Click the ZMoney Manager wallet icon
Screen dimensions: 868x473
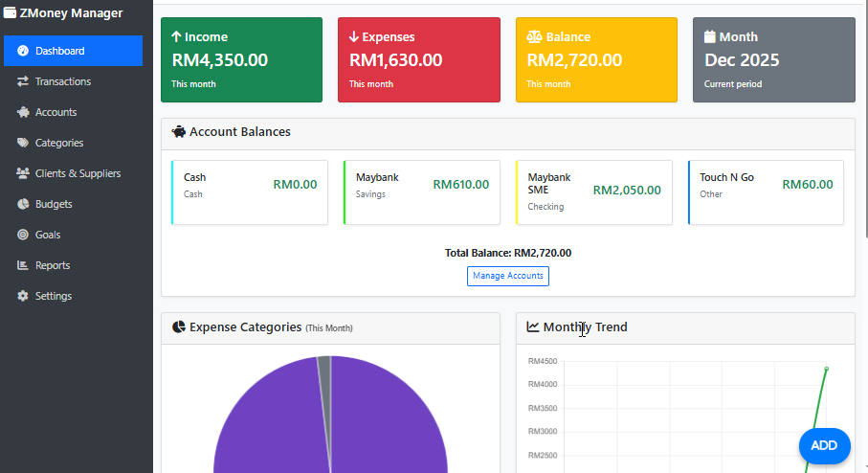point(10,12)
